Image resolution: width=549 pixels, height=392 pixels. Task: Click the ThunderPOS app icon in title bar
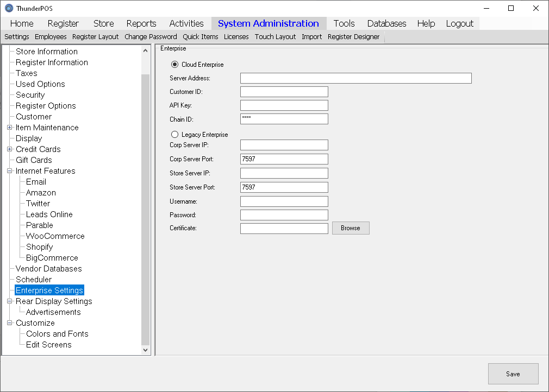pos(9,8)
